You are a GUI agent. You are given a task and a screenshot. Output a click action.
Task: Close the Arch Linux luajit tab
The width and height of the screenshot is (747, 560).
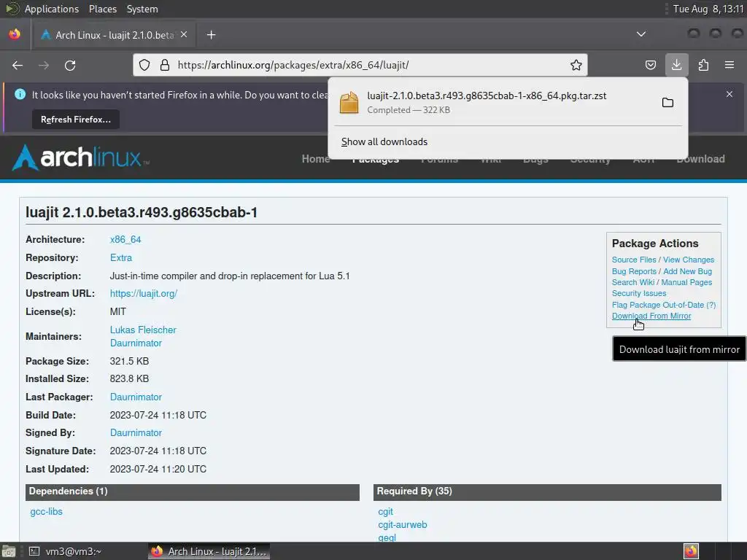pyautogui.click(x=184, y=35)
